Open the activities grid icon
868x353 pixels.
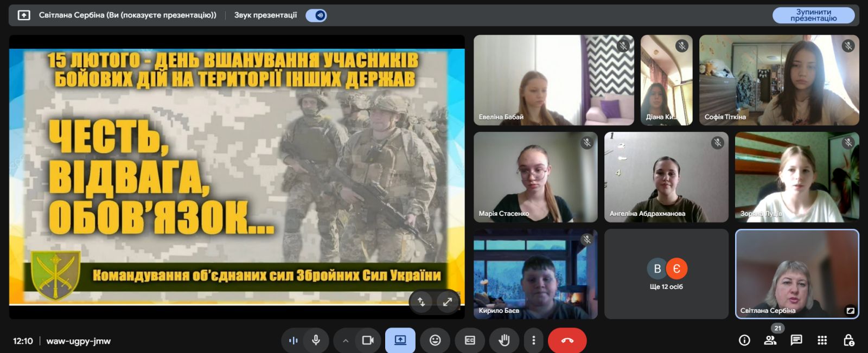point(822,341)
